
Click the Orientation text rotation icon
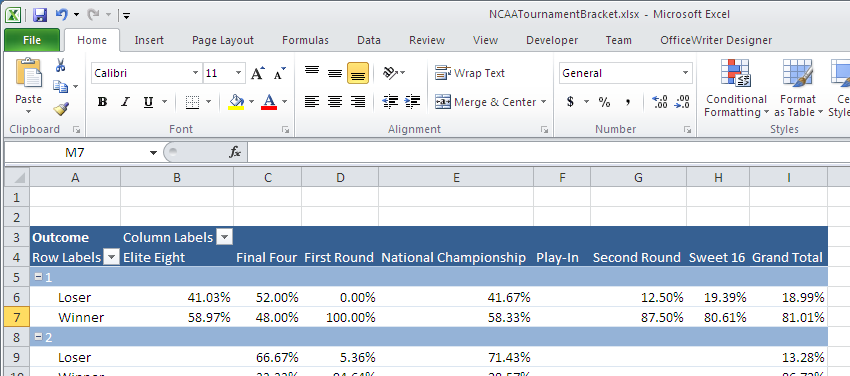pyautogui.click(x=390, y=73)
